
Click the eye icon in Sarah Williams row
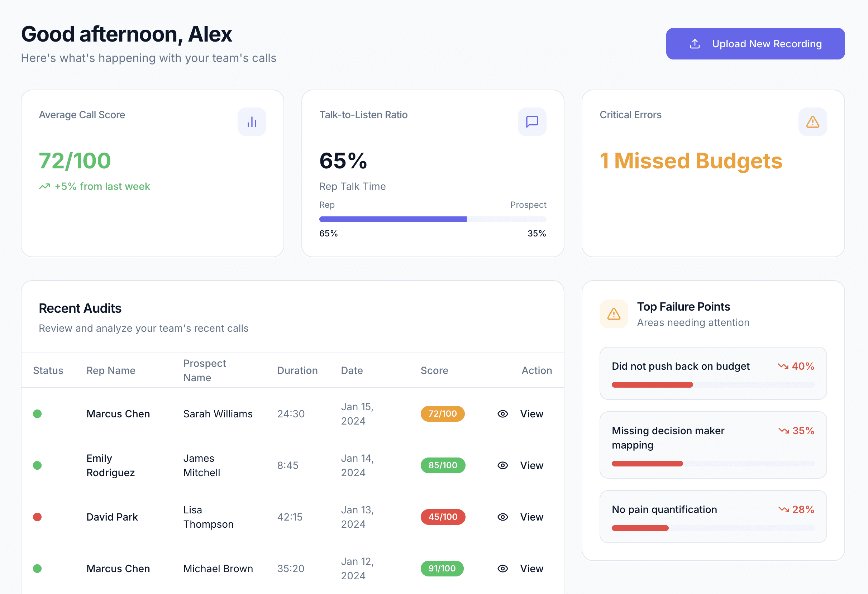click(x=503, y=414)
